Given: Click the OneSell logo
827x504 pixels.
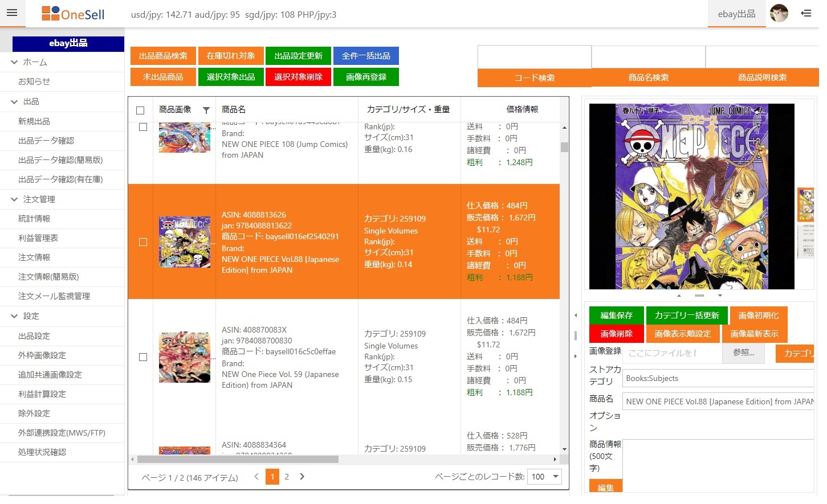Looking at the screenshot, I should 73,14.
